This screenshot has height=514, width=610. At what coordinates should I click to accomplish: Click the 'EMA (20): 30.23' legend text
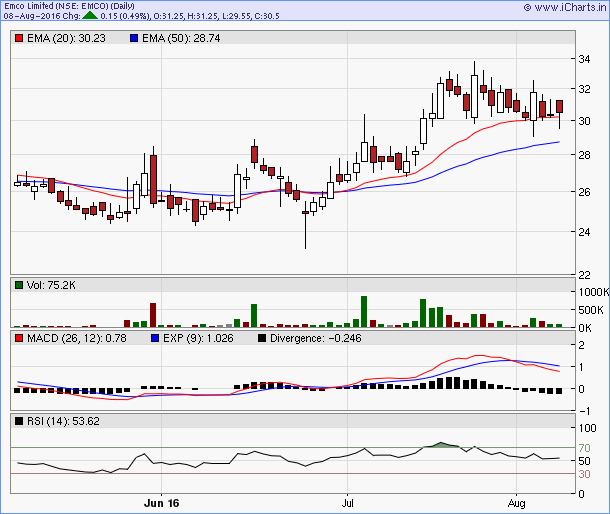(66, 38)
